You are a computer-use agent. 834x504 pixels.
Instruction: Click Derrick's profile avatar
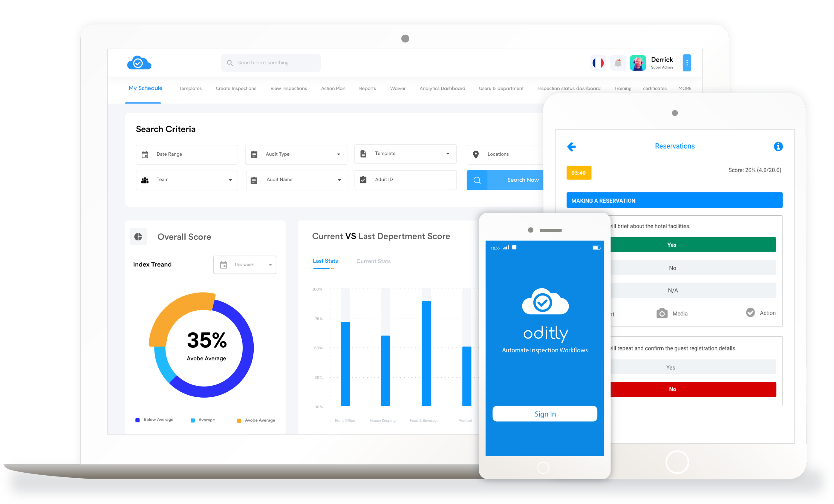638,63
